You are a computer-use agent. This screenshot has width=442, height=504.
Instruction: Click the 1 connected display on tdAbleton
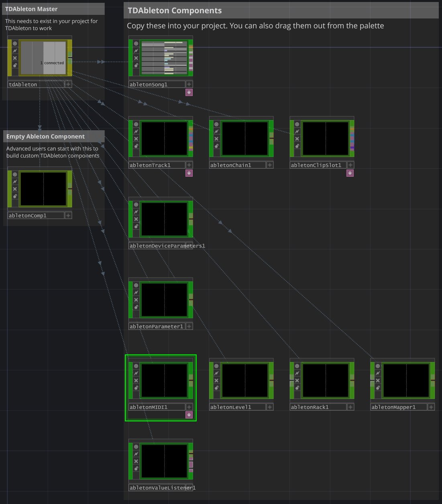[x=51, y=63]
